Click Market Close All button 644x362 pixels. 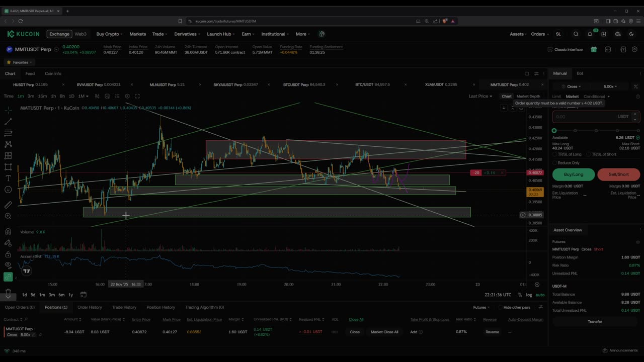(x=384, y=332)
